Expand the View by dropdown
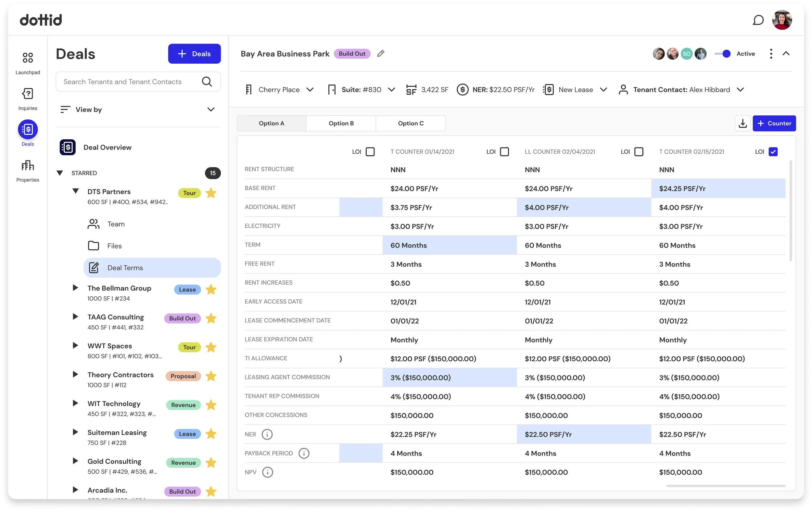 point(211,109)
